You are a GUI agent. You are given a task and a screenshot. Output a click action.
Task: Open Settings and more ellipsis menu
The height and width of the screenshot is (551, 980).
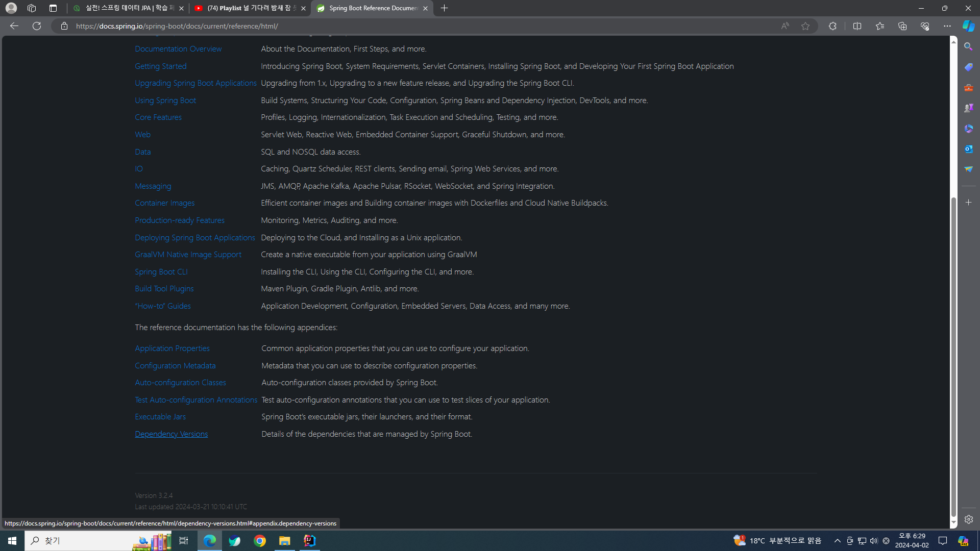point(947,26)
